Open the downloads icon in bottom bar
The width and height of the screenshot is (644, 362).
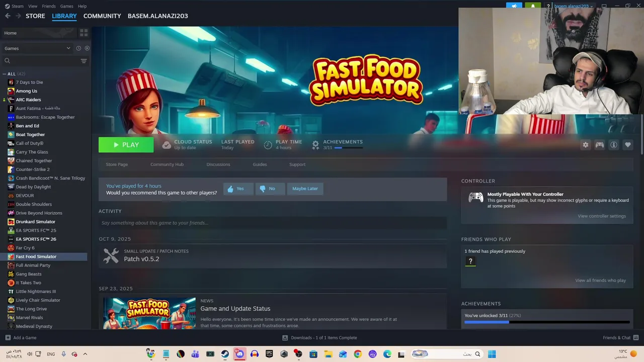coord(285,338)
